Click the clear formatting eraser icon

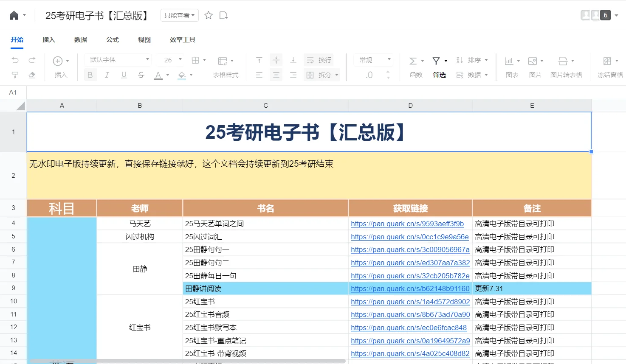tap(32, 75)
